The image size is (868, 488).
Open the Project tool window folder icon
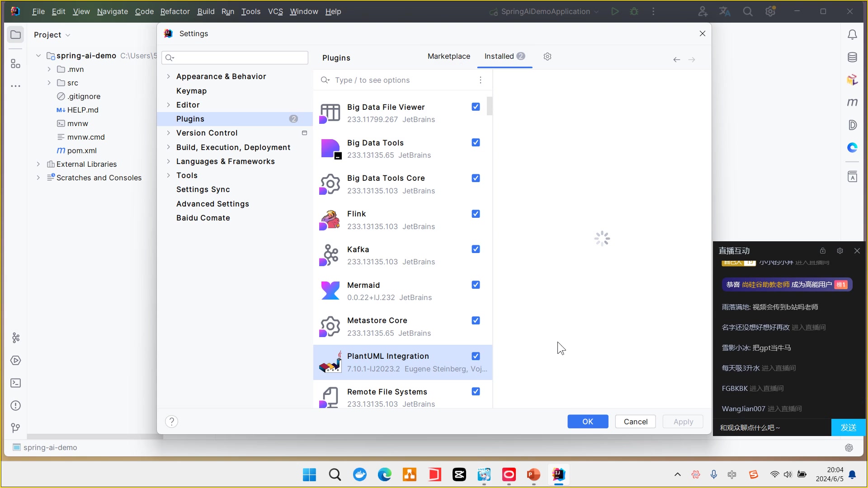pyautogui.click(x=15, y=35)
